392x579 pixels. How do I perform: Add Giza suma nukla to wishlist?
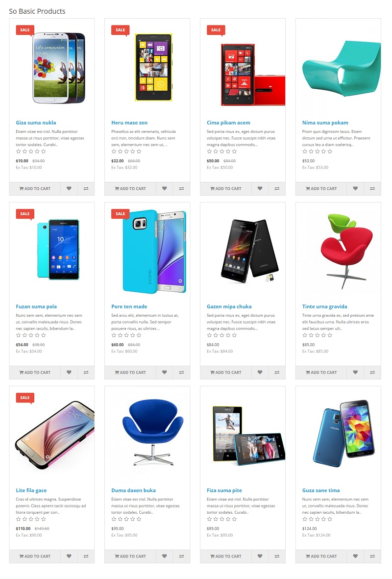(69, 188)
